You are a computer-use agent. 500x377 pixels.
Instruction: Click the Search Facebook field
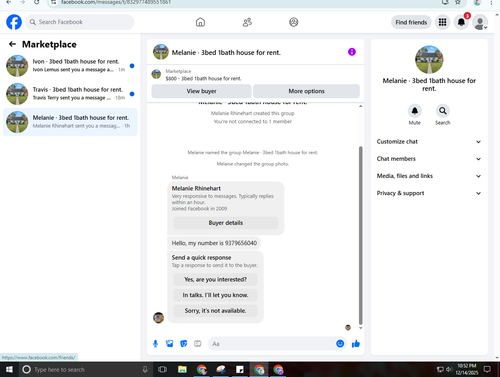click(80, 22)
